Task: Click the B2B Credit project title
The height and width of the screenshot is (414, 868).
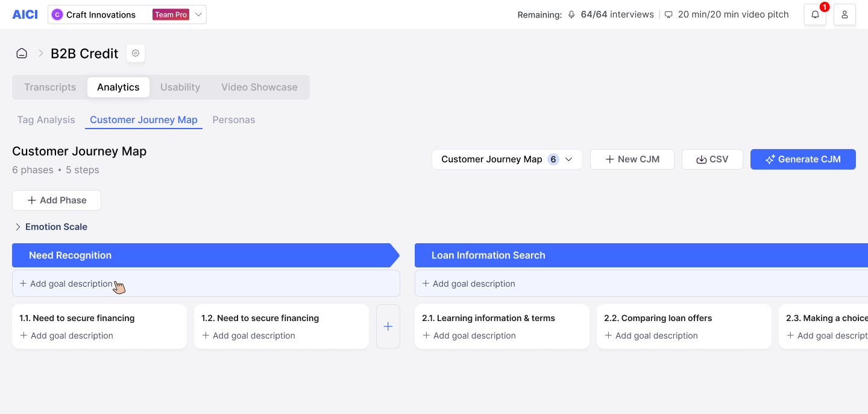Action: tap(84, 53)
